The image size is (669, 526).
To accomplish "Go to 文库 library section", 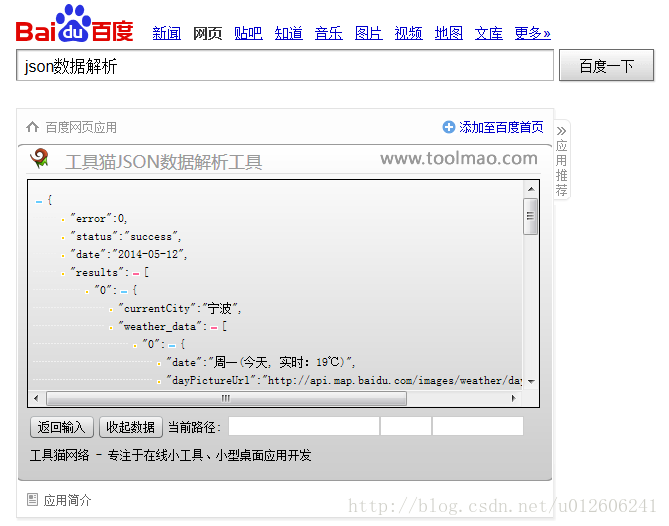I will pyautogui.click(x=489, y=33).
